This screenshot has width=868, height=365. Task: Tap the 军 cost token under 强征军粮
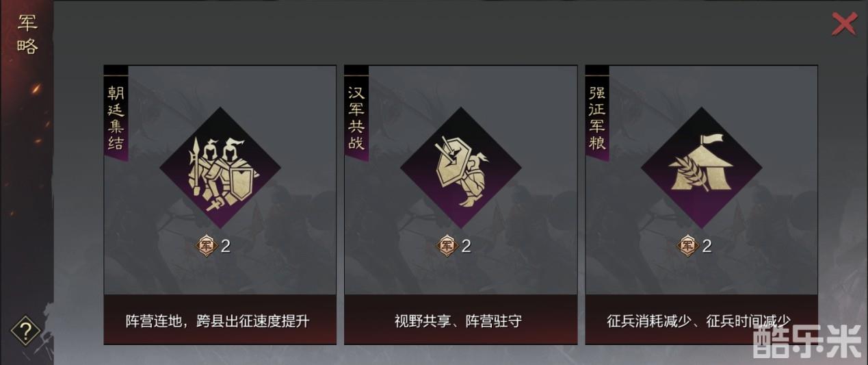(x=688, y=246)
